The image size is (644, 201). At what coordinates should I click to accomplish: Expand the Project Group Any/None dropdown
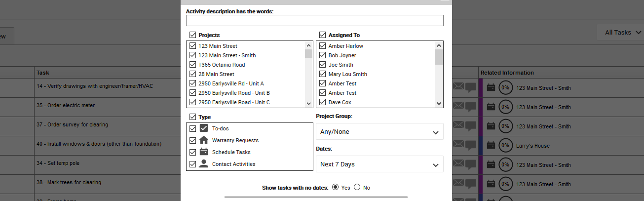[379, 132]
